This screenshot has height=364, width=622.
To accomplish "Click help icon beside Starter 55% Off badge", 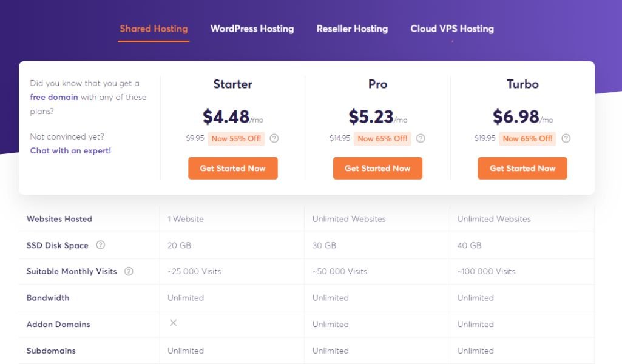I will 274,138.
